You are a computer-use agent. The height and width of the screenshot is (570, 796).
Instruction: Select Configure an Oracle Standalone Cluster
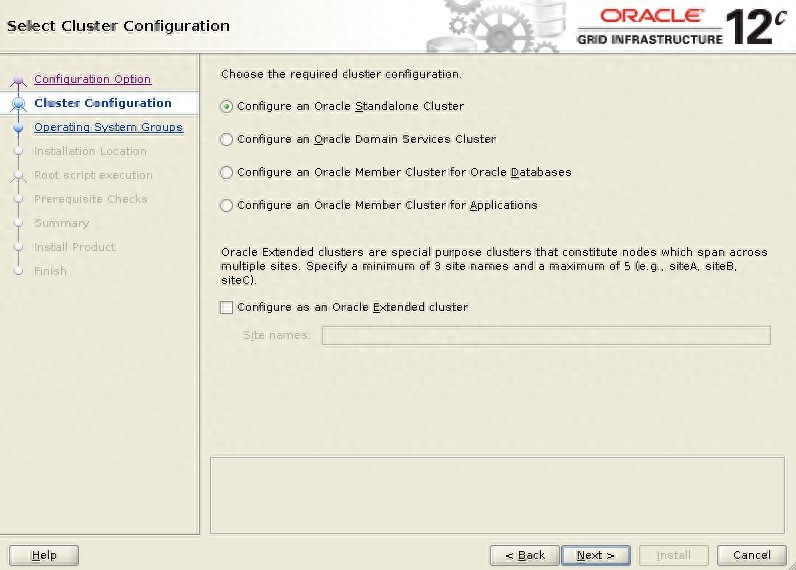tap(227, 106)
